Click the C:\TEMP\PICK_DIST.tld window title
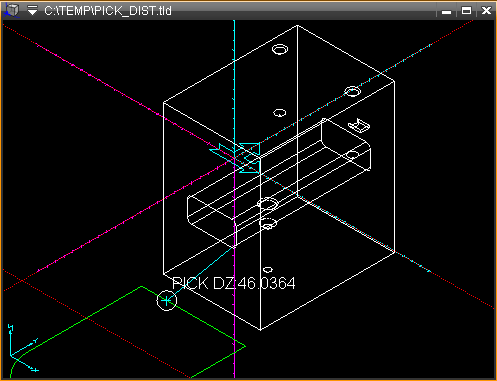 pyautogui.click(x=108, y=11)
